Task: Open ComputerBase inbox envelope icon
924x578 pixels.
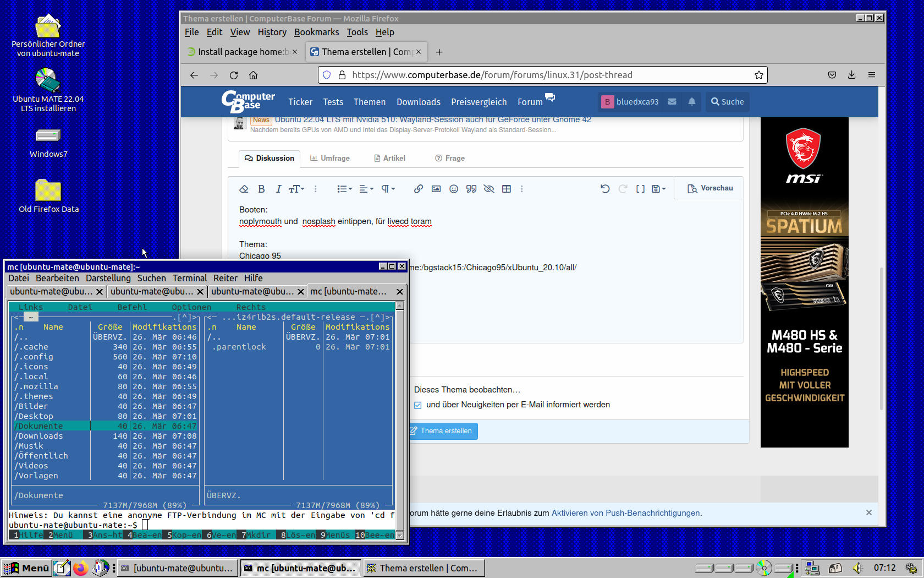Action: click(x=672, y=102)
